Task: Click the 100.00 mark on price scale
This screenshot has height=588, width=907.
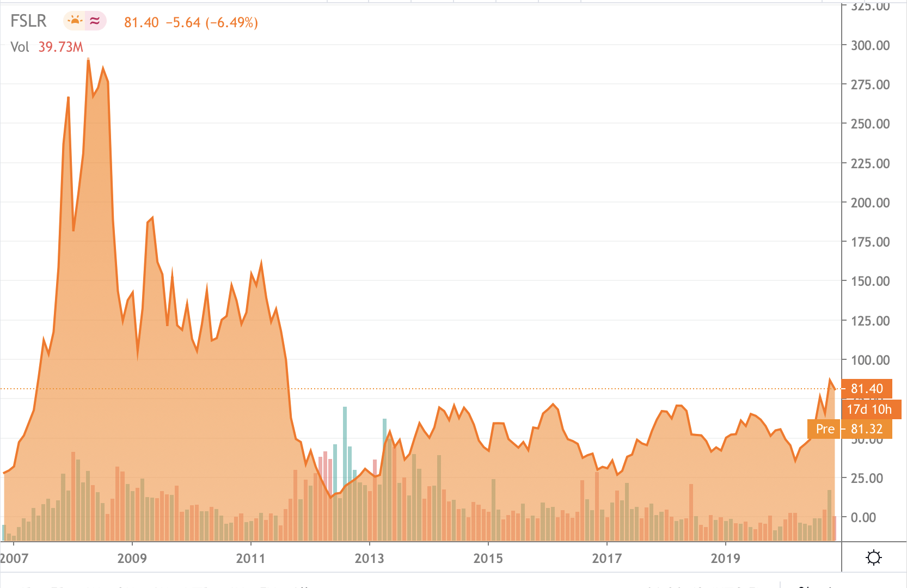Action: [870, 360]
